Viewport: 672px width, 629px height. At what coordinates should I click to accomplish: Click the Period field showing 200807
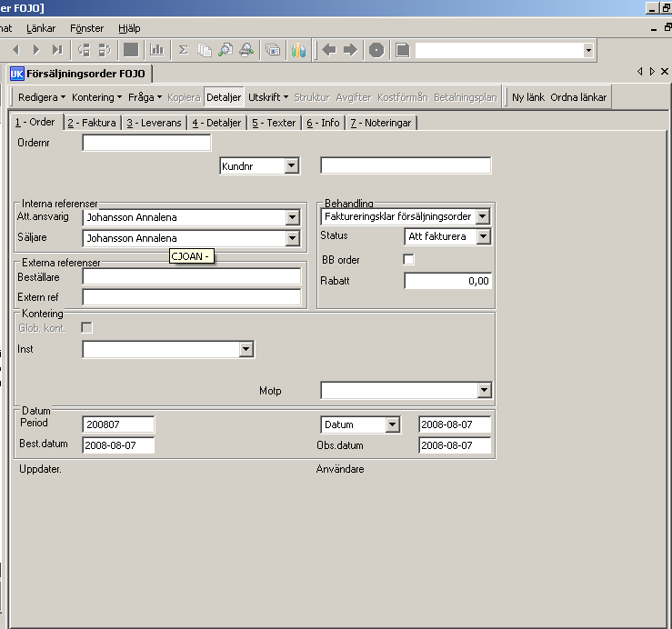coord(118,424)
